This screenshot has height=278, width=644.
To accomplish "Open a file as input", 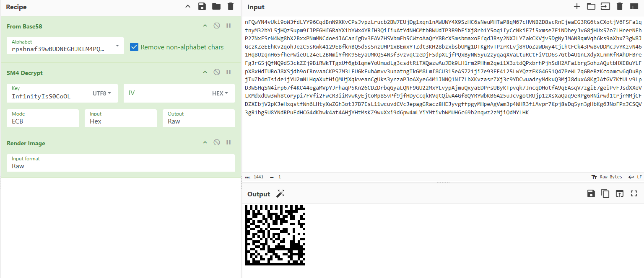I will (x=605, y=6).
